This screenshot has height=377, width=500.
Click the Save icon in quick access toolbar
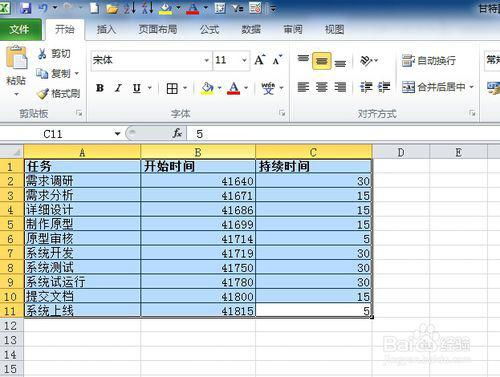tap(25, 8)
